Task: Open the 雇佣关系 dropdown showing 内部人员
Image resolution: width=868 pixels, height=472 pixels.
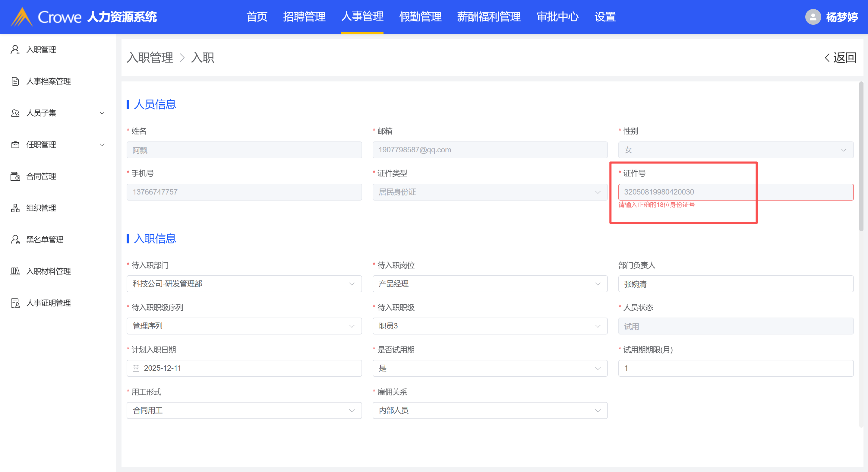Action: point(490,410)
